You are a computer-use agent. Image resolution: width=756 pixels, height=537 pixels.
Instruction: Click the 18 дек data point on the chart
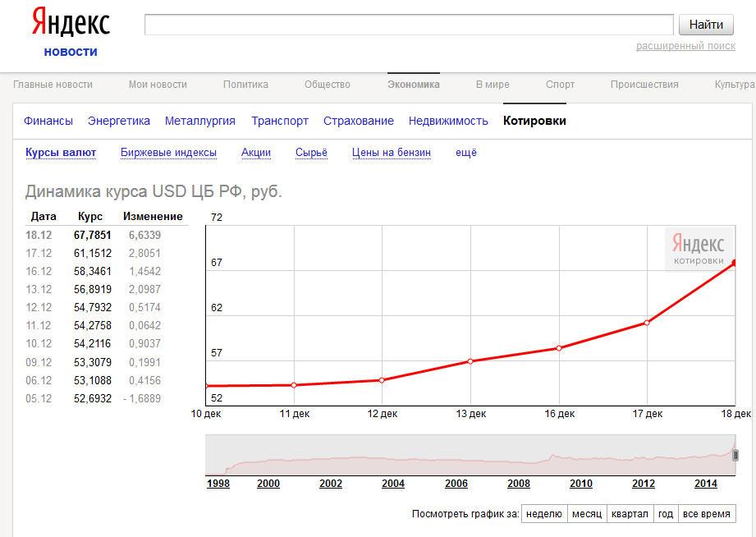735,263
